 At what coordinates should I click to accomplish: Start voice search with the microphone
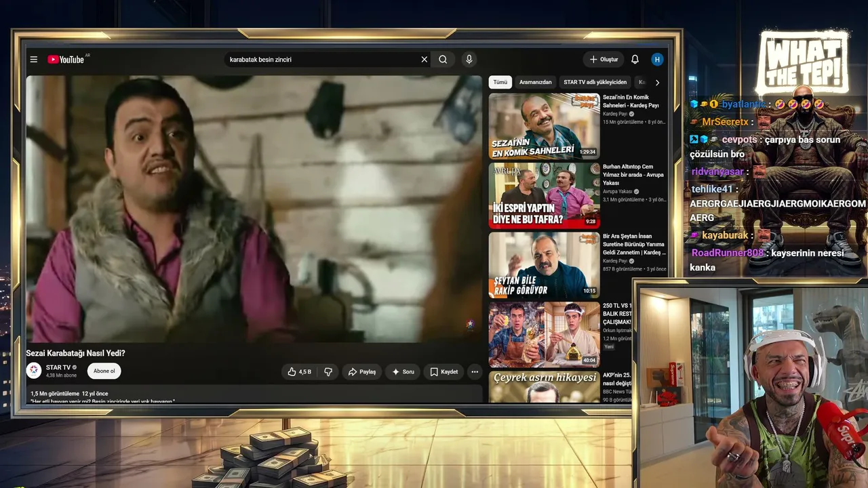pos(469,60)
